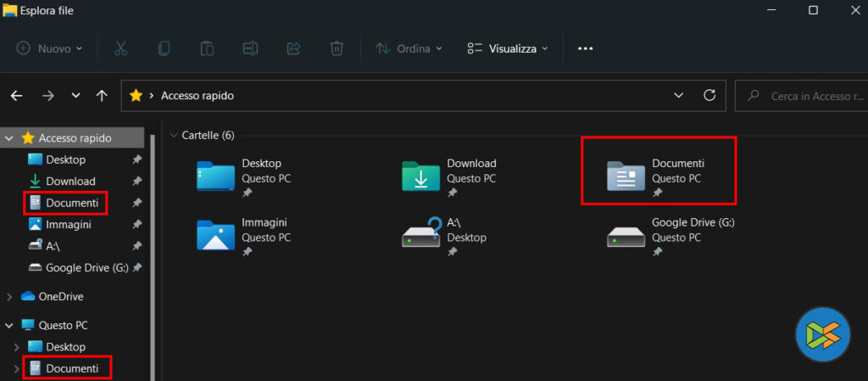
Task: Click the Rename icon in toolbar
Action: coord(250,48)
